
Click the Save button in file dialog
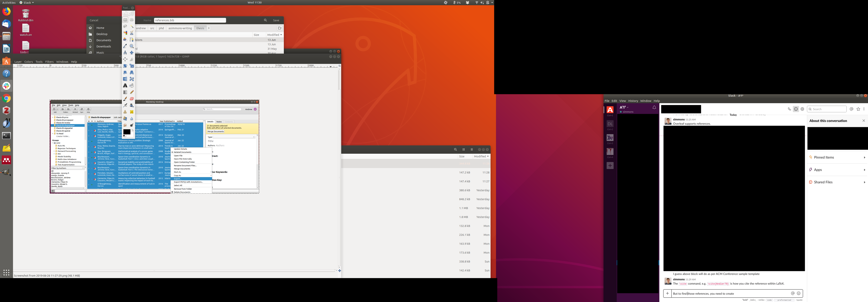tap(276, 20)
